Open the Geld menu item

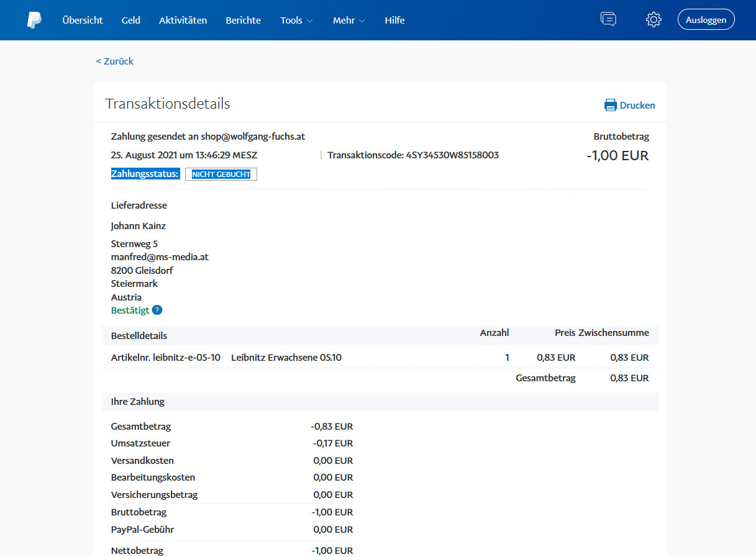(x=131, y=20)
